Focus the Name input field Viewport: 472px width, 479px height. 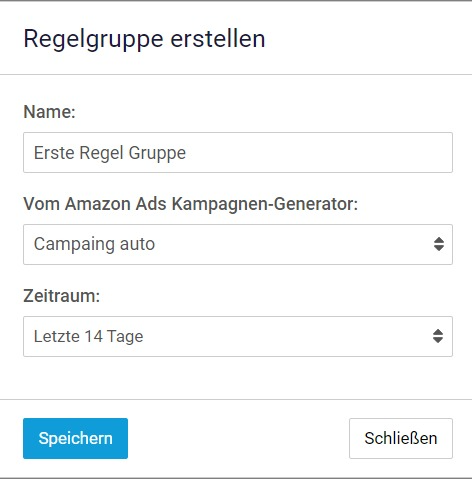pyautogui.click(x=238, y=152)
